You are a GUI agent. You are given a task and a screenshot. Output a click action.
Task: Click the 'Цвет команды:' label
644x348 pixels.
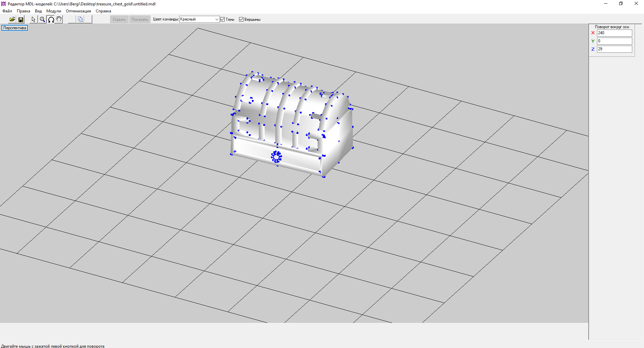point(166,19)
